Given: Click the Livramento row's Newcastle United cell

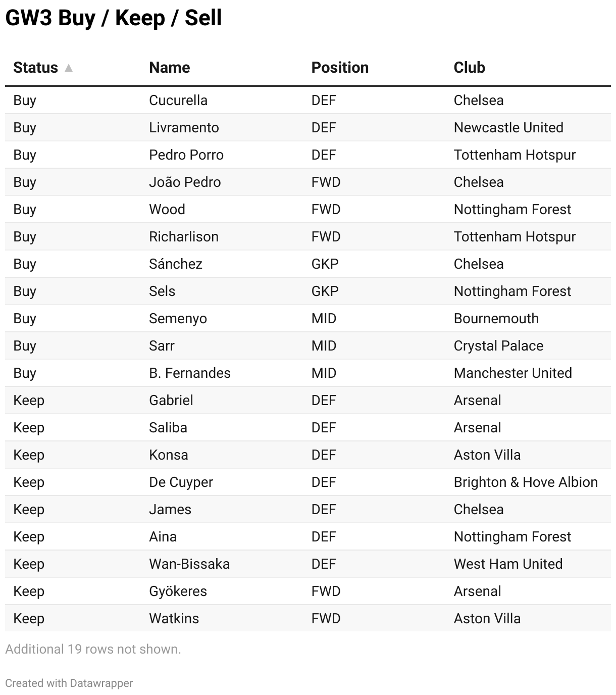Looking at the screenshot, I should tap(508, 127).
